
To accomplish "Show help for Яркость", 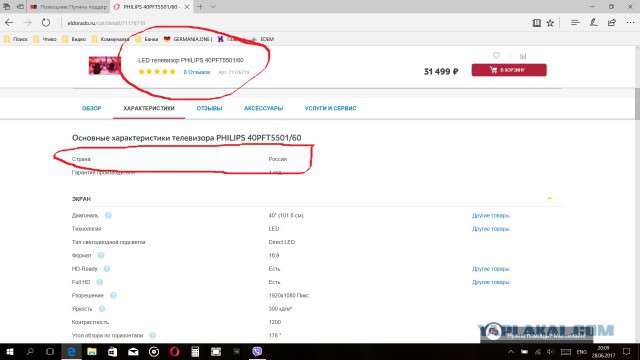I will coord(102,309).
